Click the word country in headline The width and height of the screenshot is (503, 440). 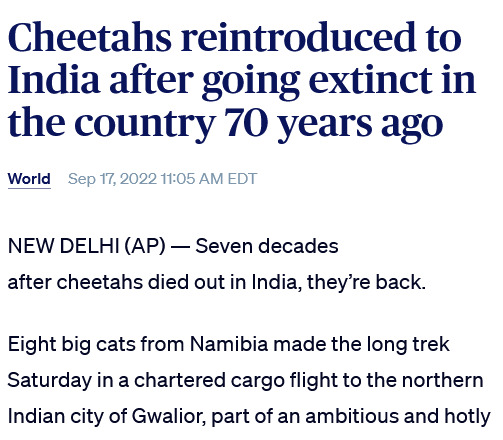tap(145, 124)
